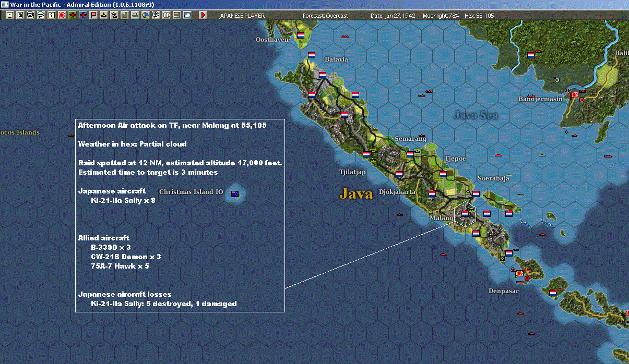Click the War in the Pacific title bar
The width and height of the screenshot is (629, 364).
point(314,4)
